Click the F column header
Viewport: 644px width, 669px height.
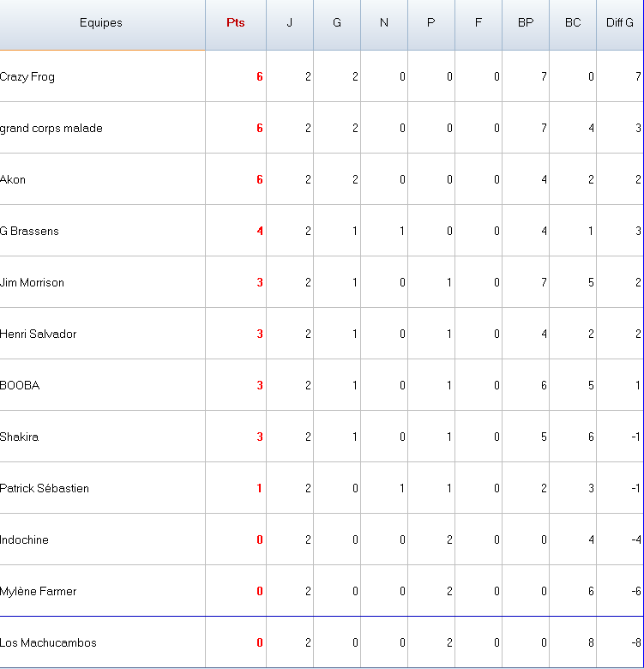(x=478, y=24)
